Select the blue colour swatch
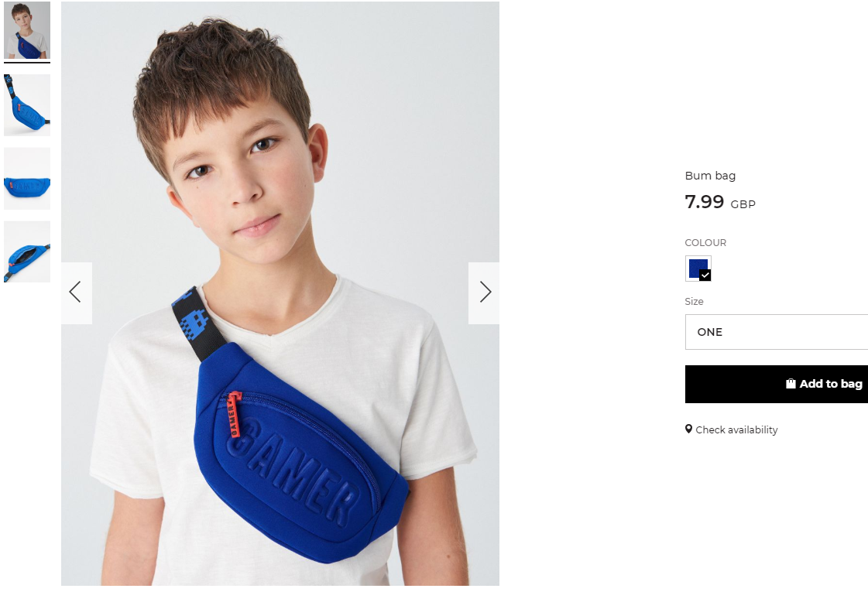The image size is (868, 592). pyautogui.click(x=698, y=269)
